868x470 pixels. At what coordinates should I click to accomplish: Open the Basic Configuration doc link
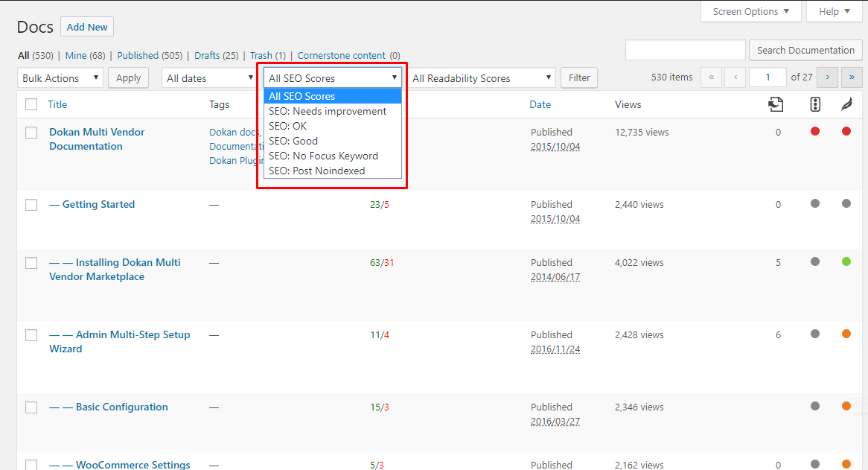(x=109, y=407)
